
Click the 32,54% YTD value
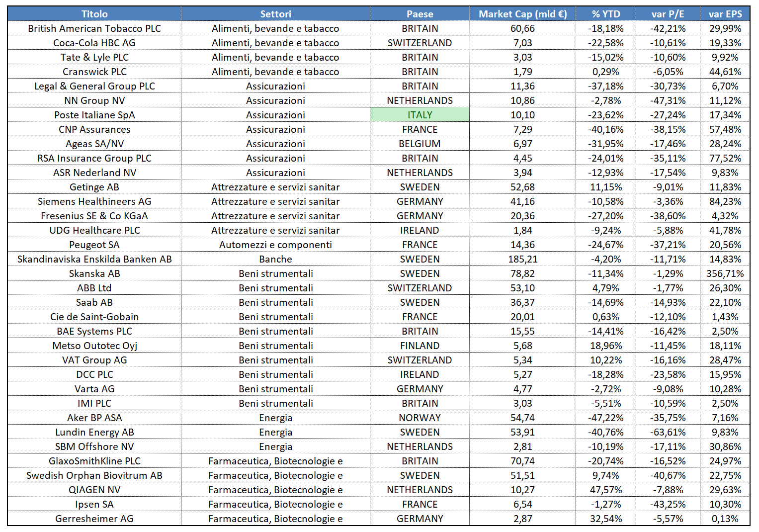point(606,519)
